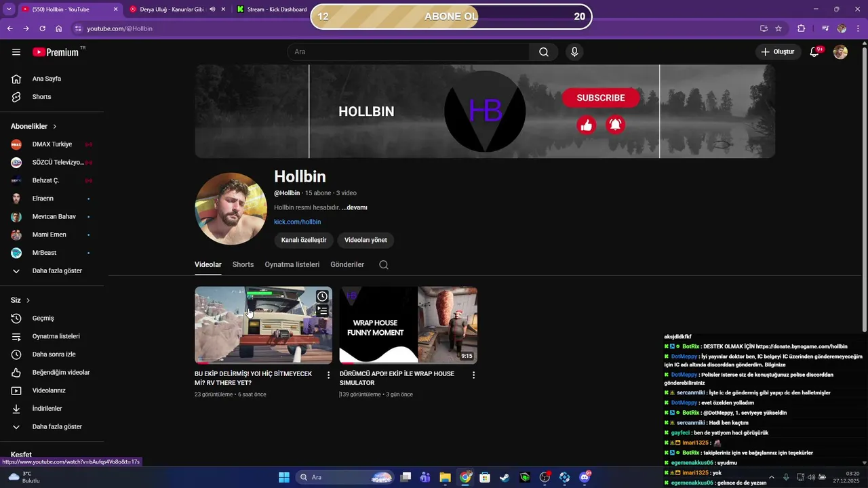Switch to the Shorts channel tab
Viewport: 868px width, 488px height.
click(243, 265)
